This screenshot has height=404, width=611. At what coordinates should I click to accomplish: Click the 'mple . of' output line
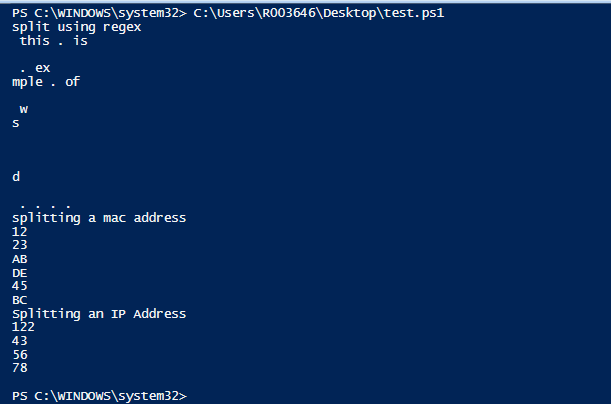(x=45, y=82)
